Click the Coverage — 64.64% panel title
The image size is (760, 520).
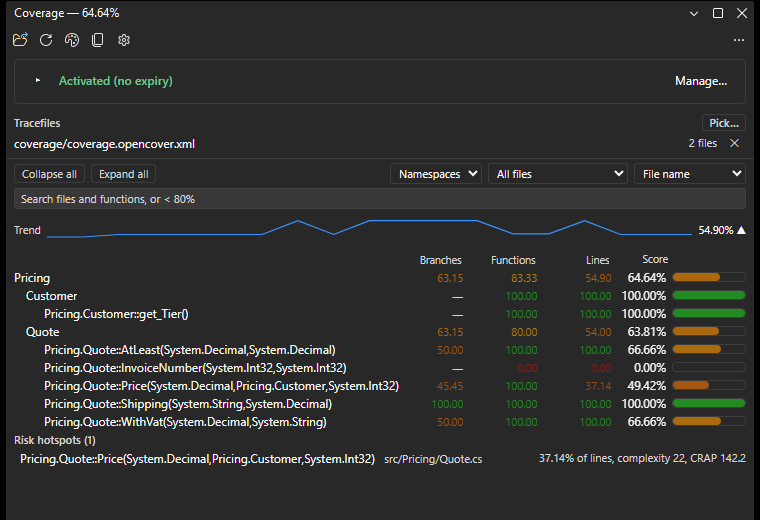pyautogui.click(x=66, y=13)
